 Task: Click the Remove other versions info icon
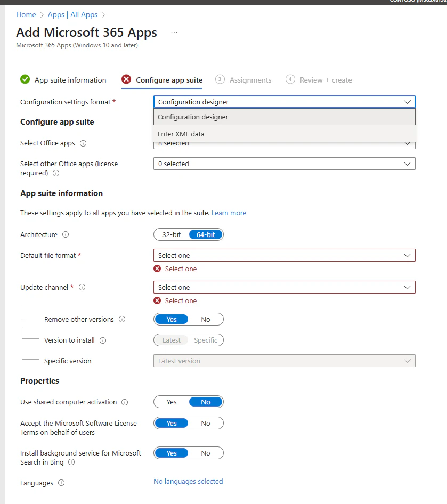[122, 319]
